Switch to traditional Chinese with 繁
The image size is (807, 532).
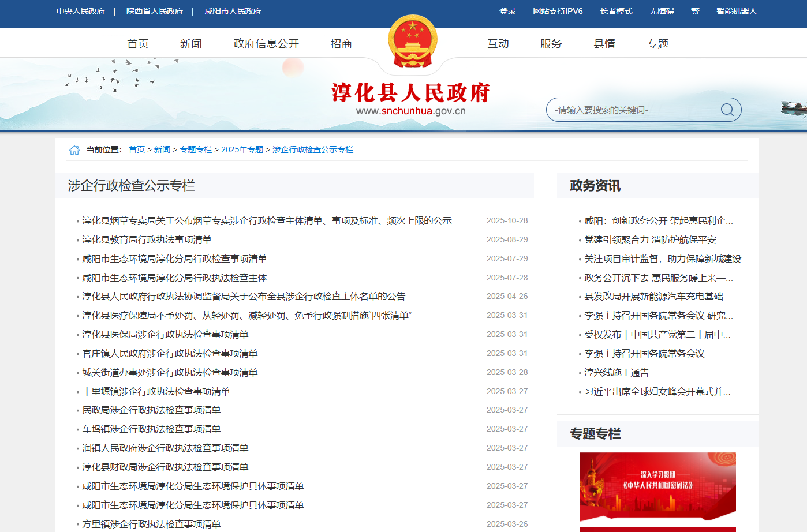point(695,11)
